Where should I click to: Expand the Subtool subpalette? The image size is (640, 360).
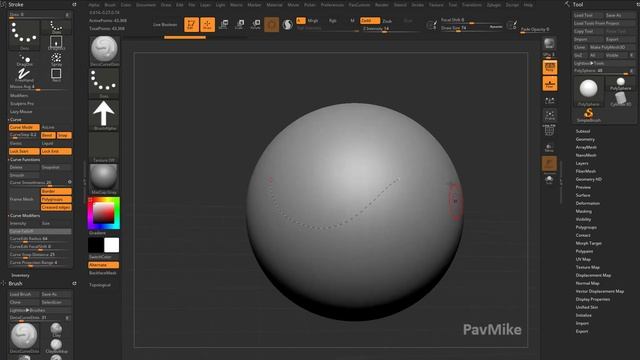point(583,131)
